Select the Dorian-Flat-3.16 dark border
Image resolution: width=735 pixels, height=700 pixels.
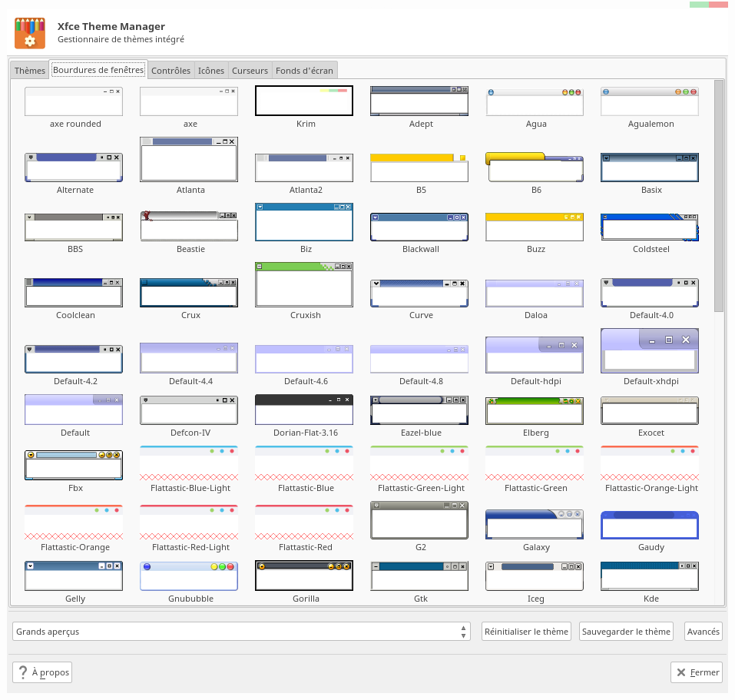[303, 410]
